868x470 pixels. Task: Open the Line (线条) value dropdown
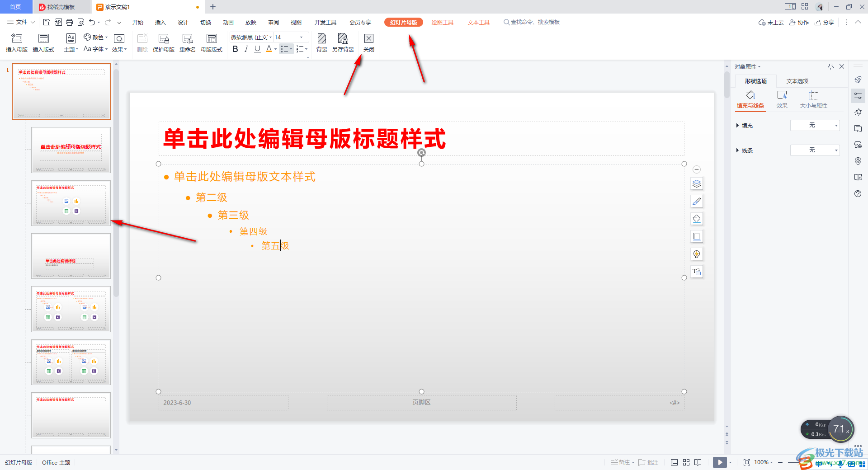[x=815, y=150]
